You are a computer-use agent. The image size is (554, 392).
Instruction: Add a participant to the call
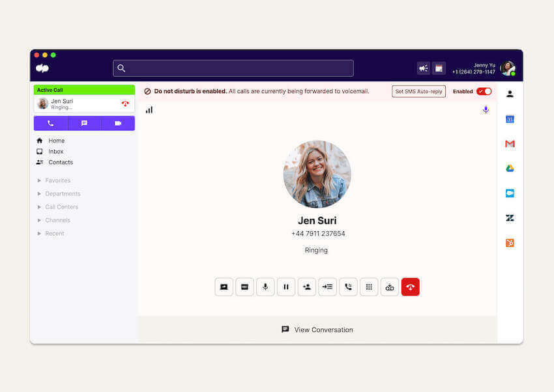[x=307, y=287]
